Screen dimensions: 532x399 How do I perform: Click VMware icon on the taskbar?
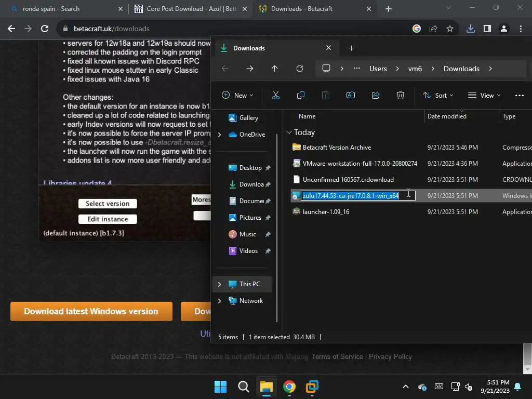(x=312, y=387)
